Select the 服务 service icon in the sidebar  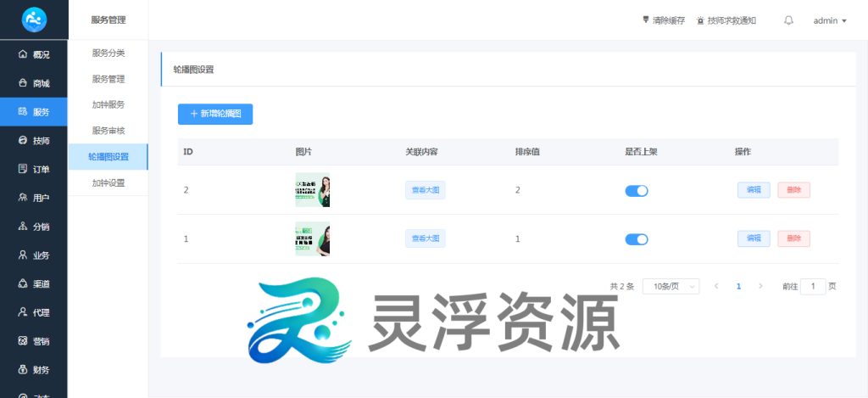23,112
